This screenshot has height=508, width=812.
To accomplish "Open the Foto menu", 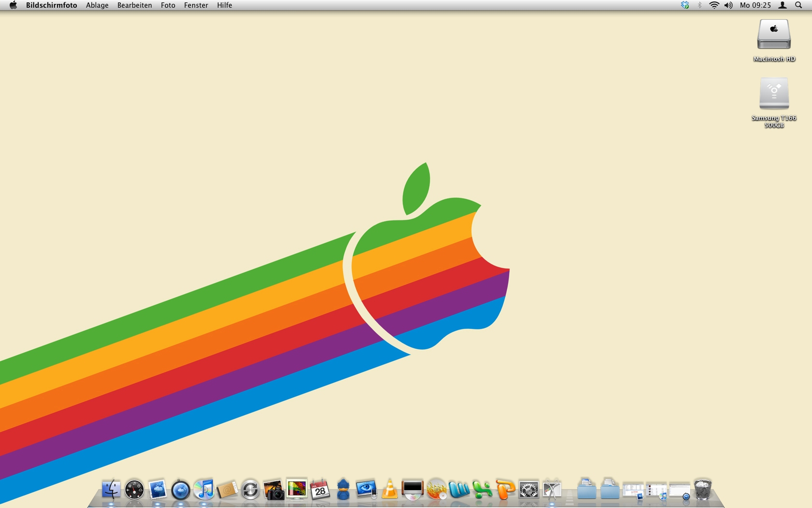I will (x=168, y=5).
